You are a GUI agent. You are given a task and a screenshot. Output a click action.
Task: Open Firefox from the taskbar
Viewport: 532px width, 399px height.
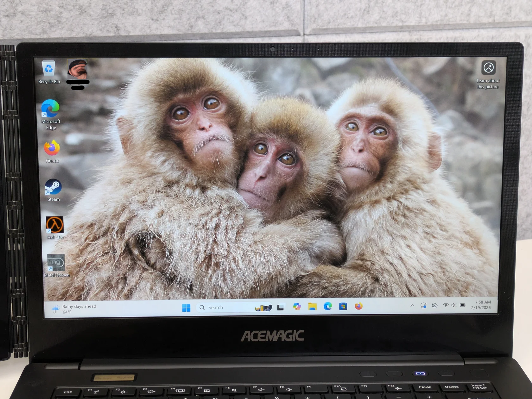coord(358,306)
